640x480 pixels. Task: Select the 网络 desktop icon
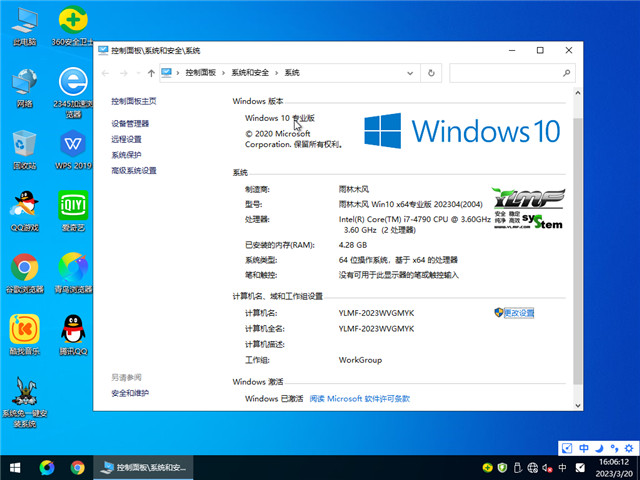click(x=24, y=88)
